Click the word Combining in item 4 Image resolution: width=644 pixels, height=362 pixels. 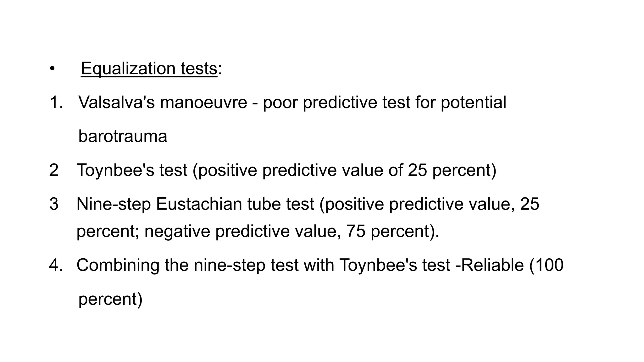(x=118, y=265)
